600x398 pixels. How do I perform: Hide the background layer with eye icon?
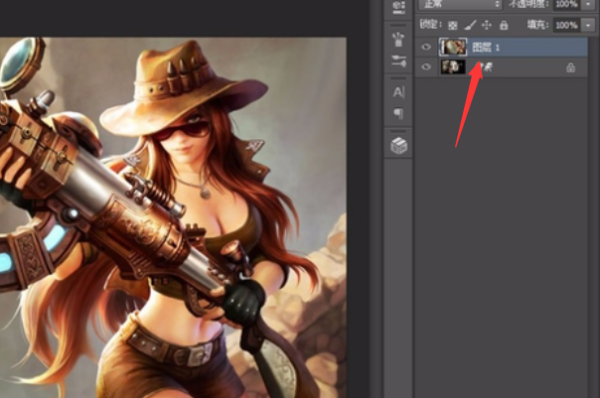click(426, 67)
